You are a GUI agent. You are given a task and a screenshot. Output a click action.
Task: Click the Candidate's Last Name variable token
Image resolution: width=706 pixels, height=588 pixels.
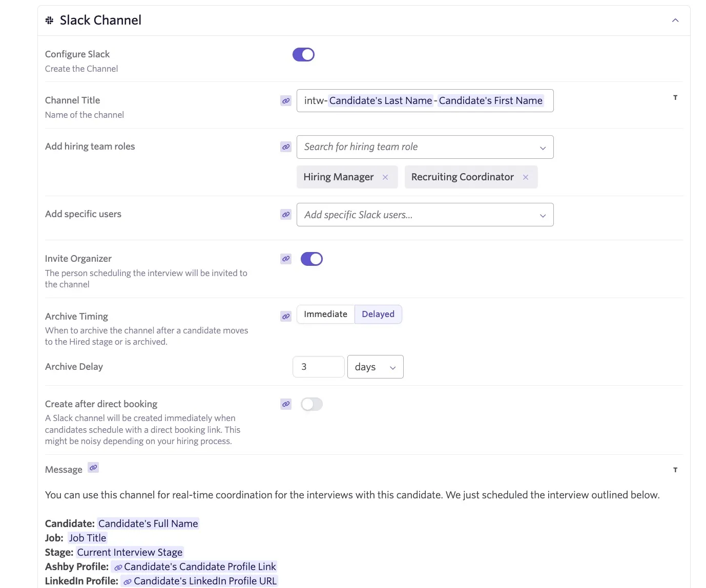point(381,101)
